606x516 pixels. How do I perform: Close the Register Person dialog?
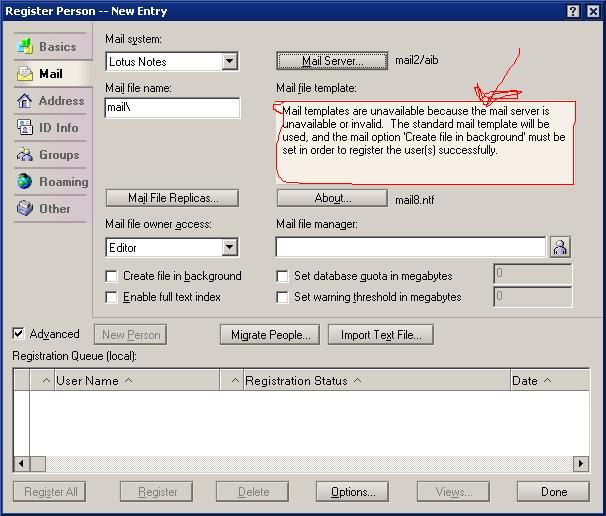593,11
